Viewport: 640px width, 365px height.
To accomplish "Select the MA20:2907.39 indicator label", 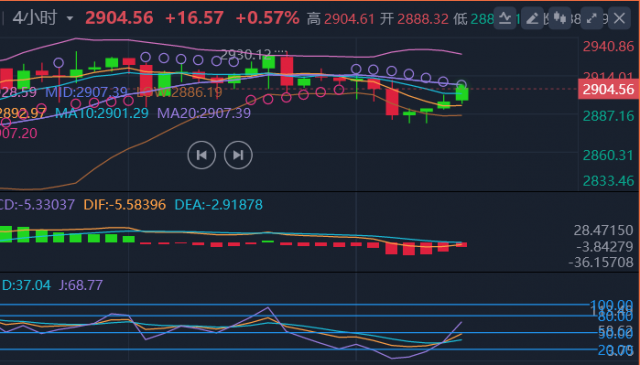I will 204,113.
